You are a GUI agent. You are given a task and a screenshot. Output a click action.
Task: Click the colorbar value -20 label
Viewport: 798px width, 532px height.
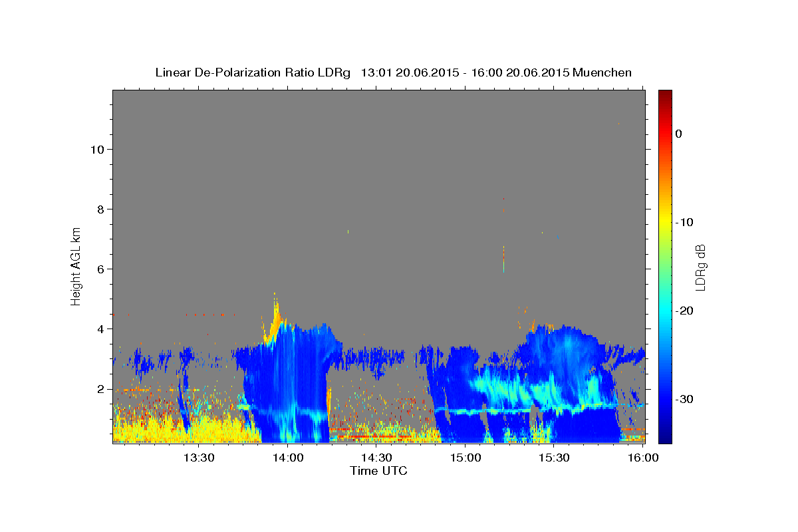click(x=685, y=311)
